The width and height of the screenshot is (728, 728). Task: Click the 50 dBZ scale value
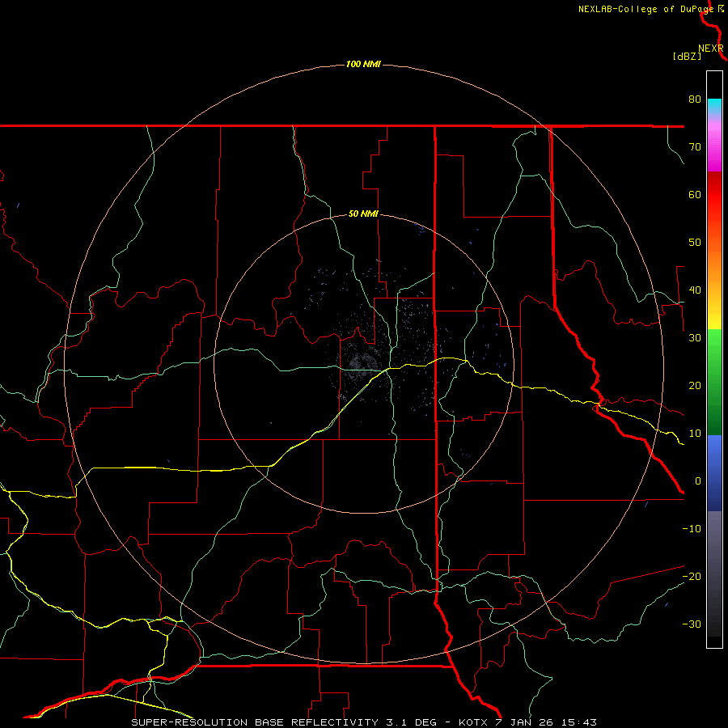tap(695, 243)
